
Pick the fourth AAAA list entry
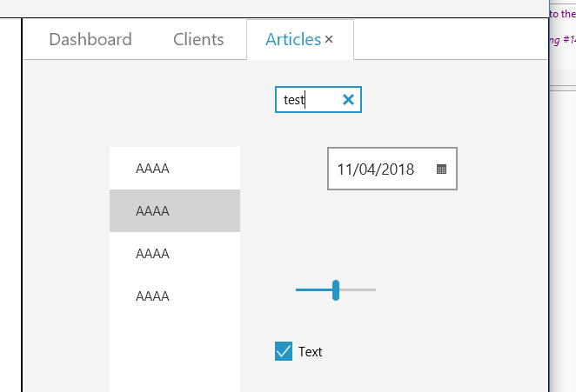coord(175,296)
